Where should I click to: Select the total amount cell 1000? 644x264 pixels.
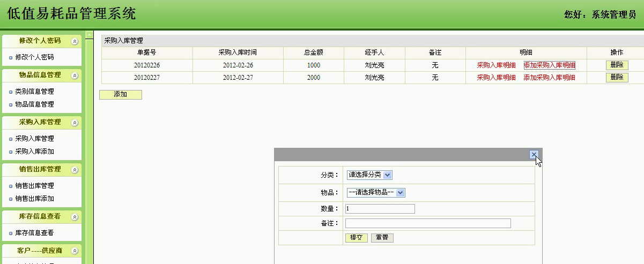pos(314,65)
